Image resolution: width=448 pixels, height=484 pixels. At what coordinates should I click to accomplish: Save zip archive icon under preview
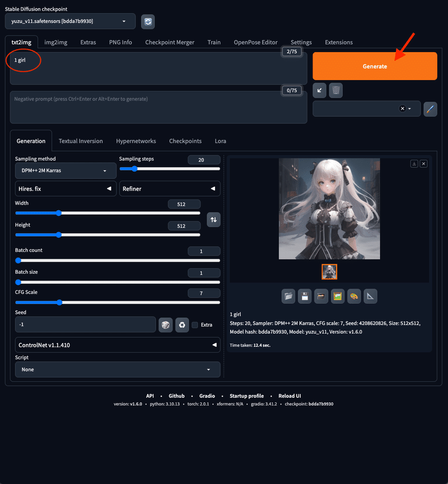coord(321,297)
